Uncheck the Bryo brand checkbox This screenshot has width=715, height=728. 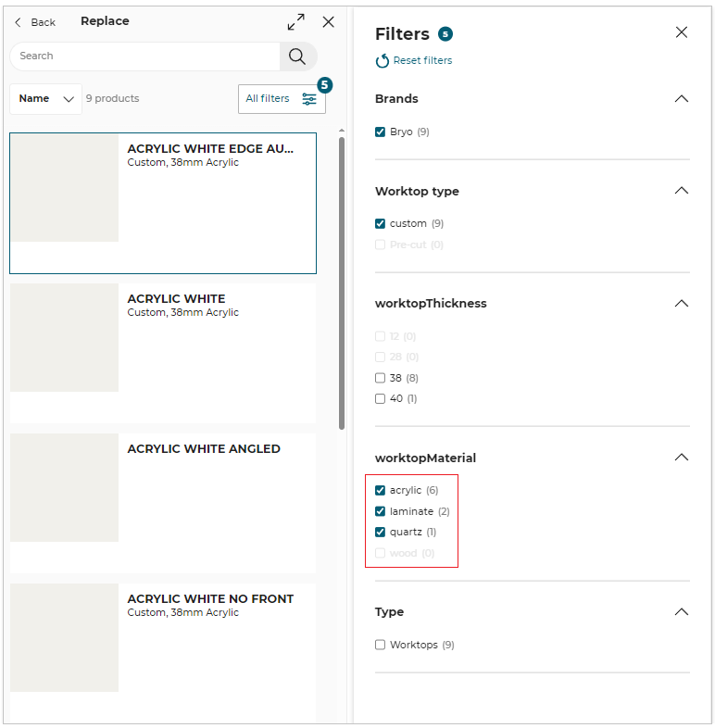[380, 132]
